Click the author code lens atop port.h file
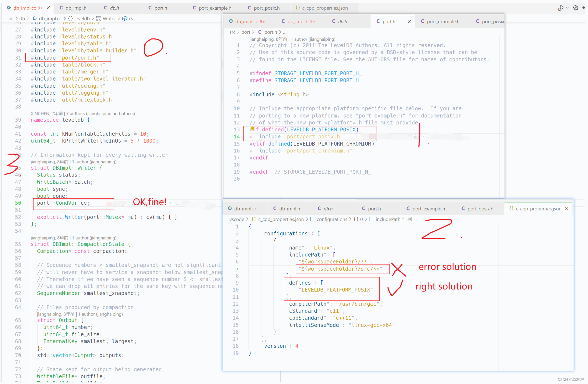 [292, 39]
